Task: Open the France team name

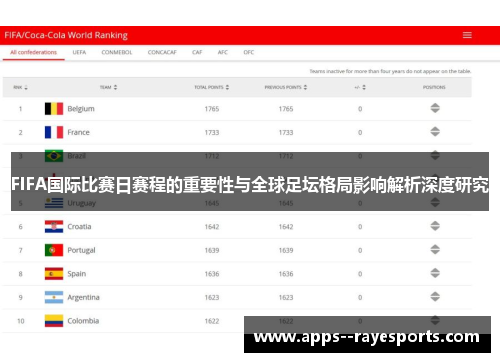Action: [78, 132]
